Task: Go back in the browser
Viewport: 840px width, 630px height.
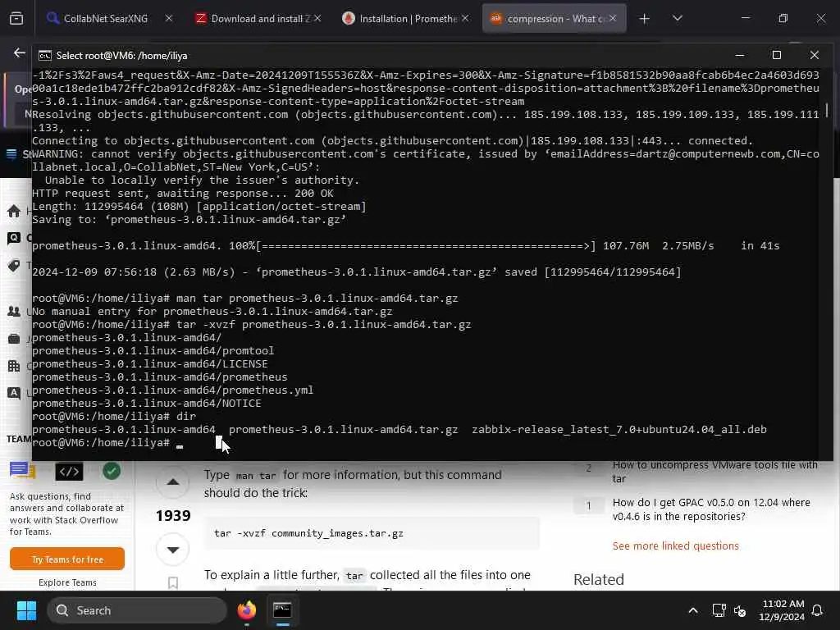Action: pos(20,52)
